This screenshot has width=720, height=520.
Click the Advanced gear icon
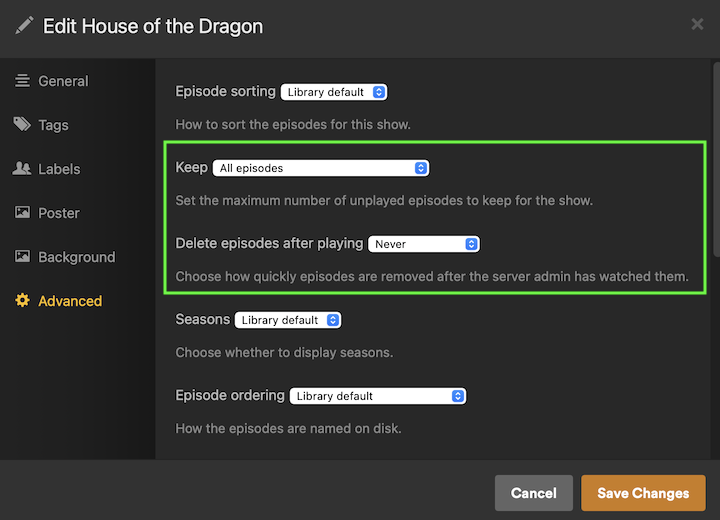[22, 301]
